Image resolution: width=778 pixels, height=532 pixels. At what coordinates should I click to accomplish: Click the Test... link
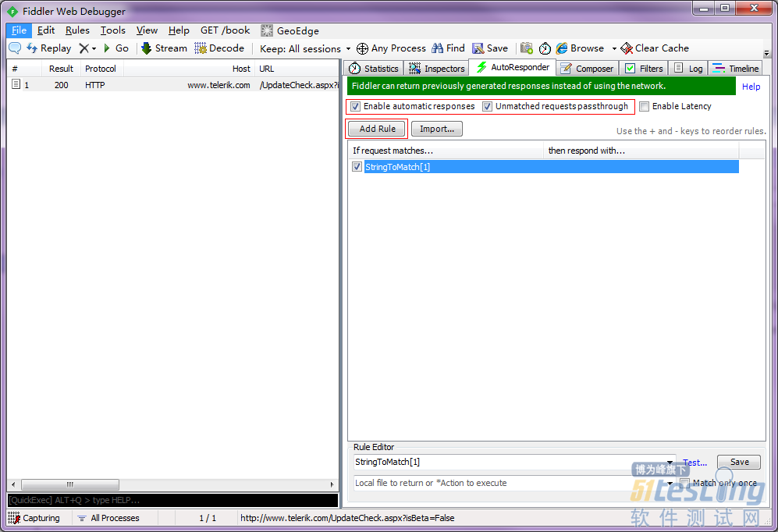click(x=695, y=462)
